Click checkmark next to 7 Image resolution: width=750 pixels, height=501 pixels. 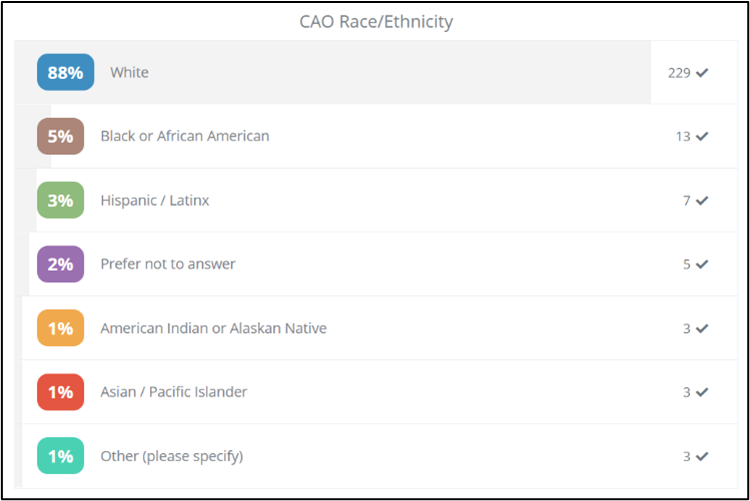pyautogui.click(x=702, y=200)
